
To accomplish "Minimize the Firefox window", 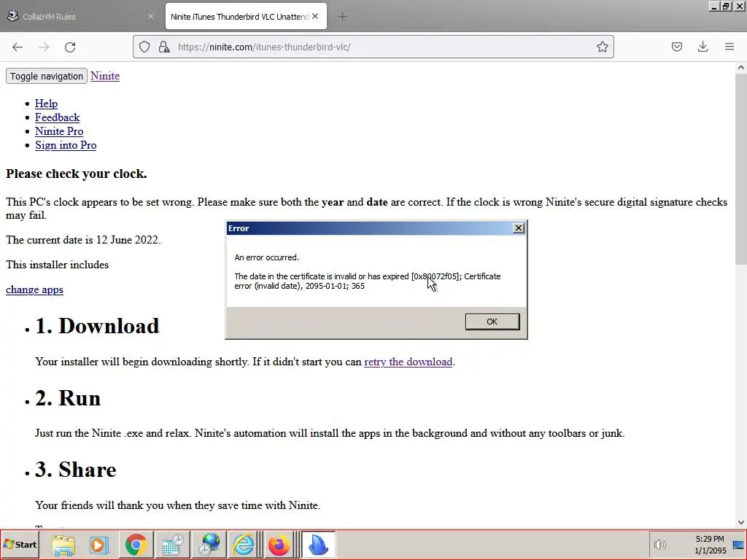I will 713,7.
